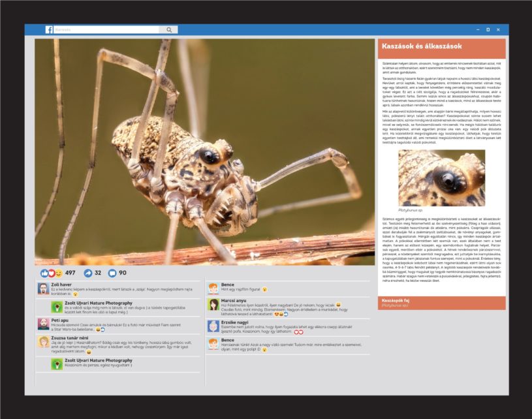Click the Kaszások és álkaszások heading
Screen dimensions: 532x419
coord(422,47)
